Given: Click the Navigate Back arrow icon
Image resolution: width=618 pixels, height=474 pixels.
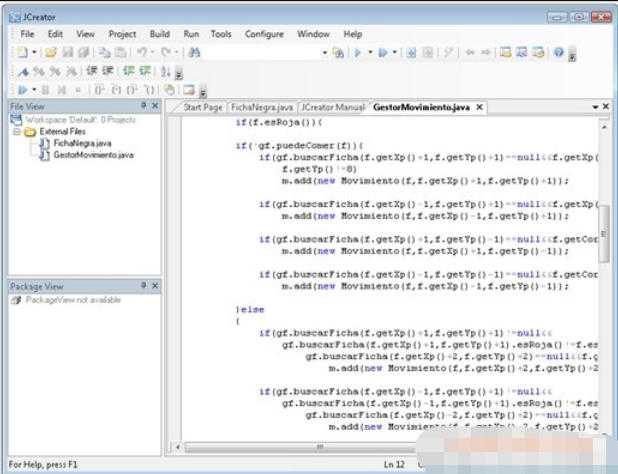Looking at the screenshot, I should pos(470,52).
